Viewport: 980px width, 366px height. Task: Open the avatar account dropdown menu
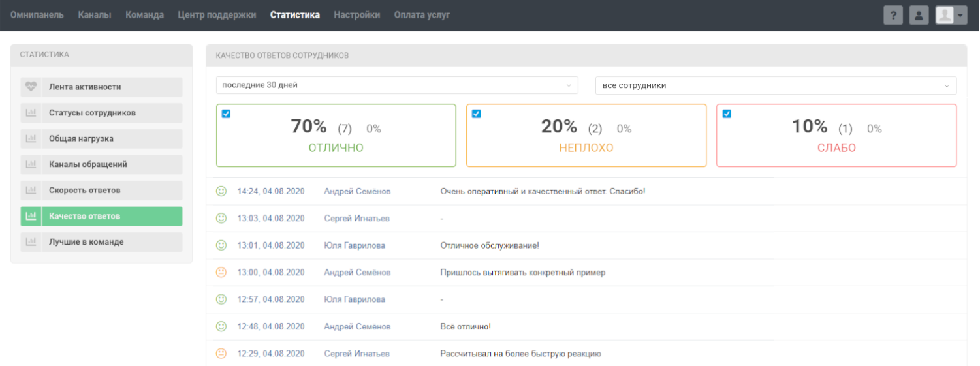click(951, 15)
